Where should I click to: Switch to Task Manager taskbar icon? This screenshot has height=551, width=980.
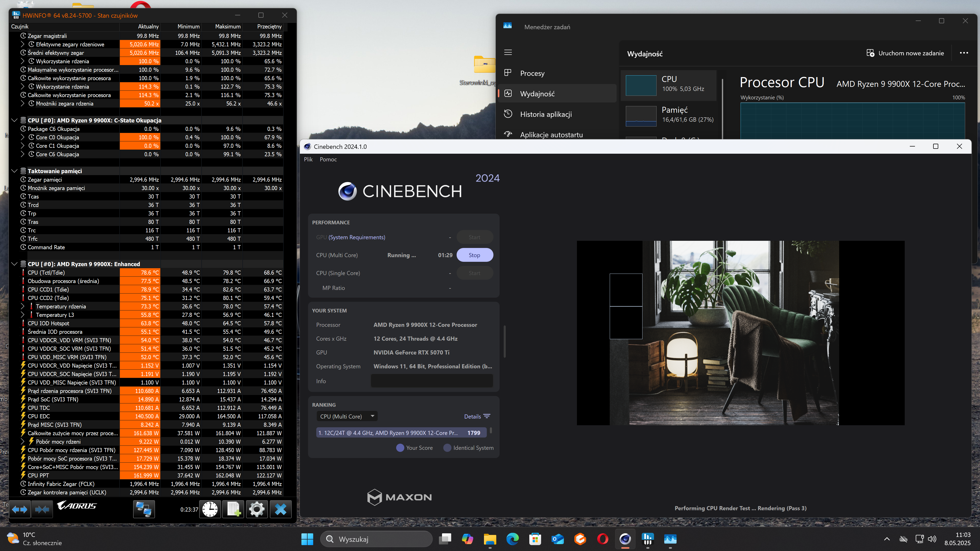pos(670,539)
